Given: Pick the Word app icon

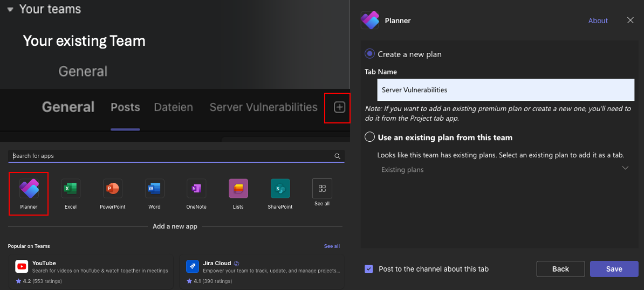Looking at the screenshot, I should [x=154, y=189].
